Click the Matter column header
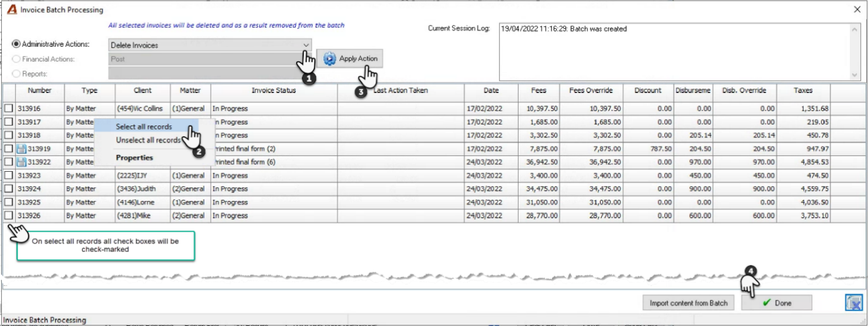The image size is (868, 326). (190, 91)
